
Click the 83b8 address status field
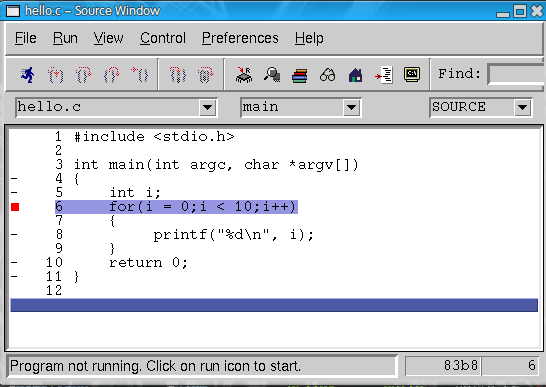[443, 366]
